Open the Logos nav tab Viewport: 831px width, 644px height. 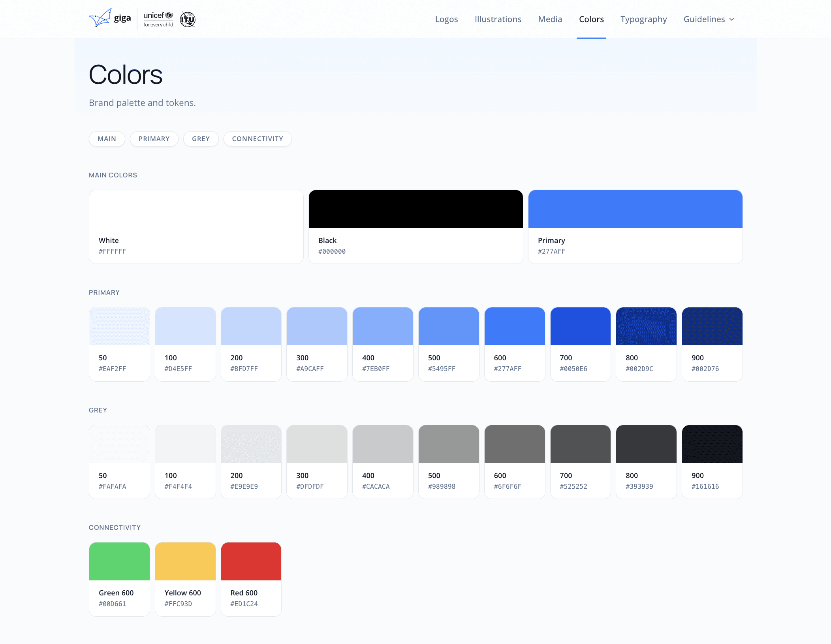[446, 19]
